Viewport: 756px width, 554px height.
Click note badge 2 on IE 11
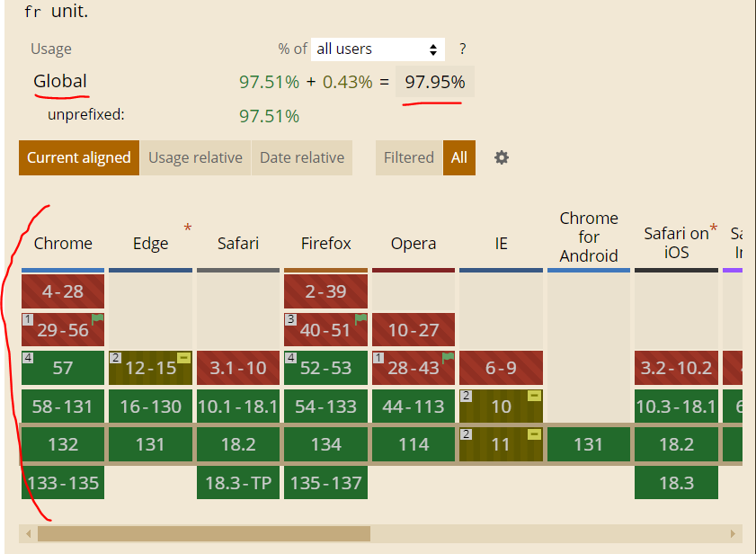click(466, 433)
